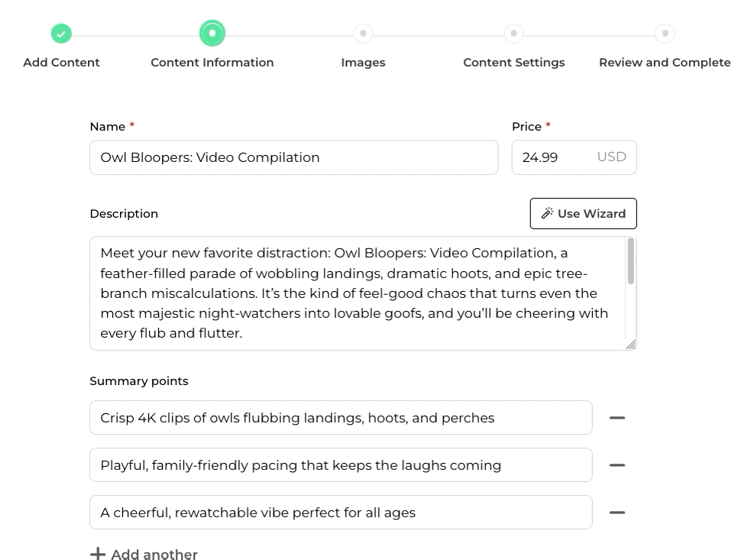Screen dimensions: 754x560
Task: Click the completed Add Content step checkmark
Action: pyautogui.click(x=61, y=34)
